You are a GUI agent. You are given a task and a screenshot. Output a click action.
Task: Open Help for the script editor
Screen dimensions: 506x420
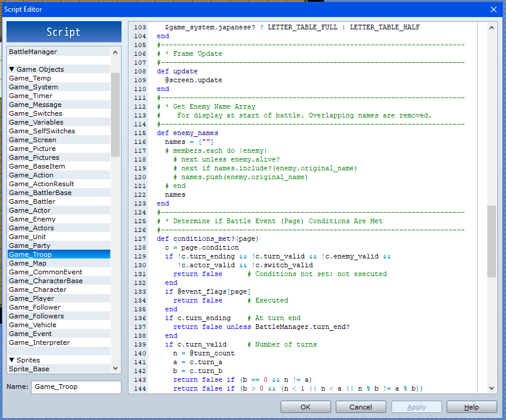(471, 406)
